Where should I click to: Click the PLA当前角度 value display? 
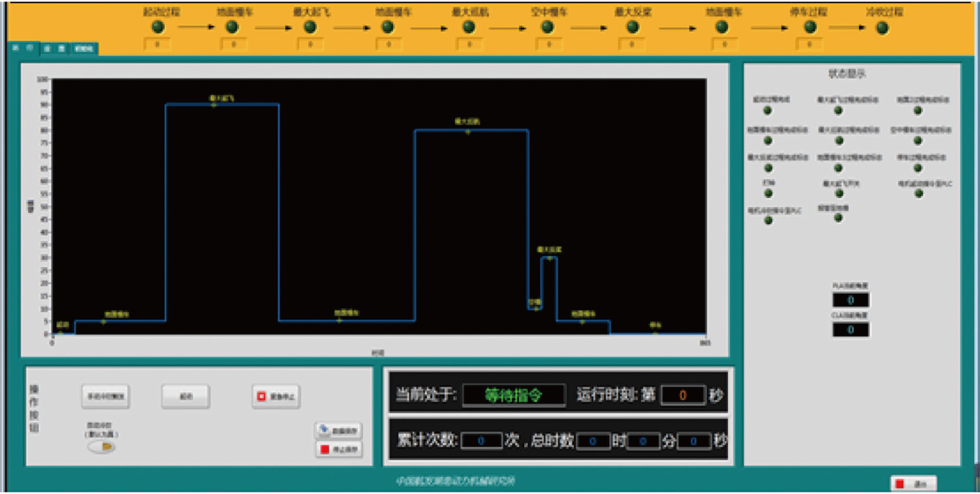coord(851,300)
